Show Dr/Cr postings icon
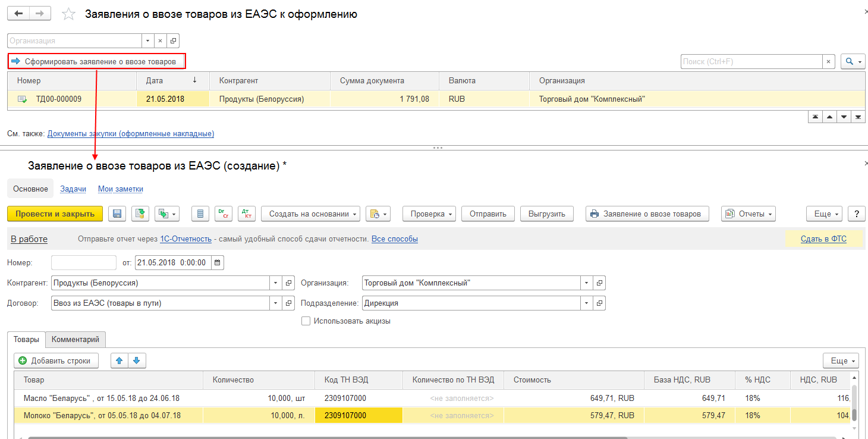 224,214
